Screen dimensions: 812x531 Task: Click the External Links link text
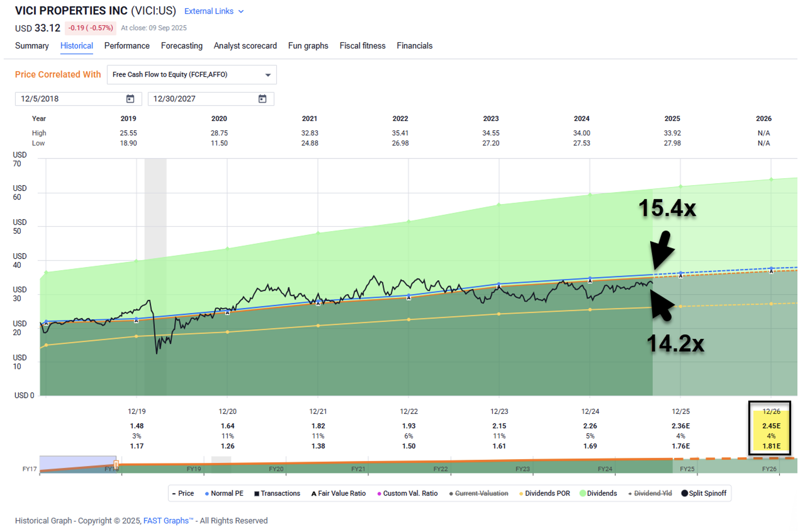coord(209,11)
